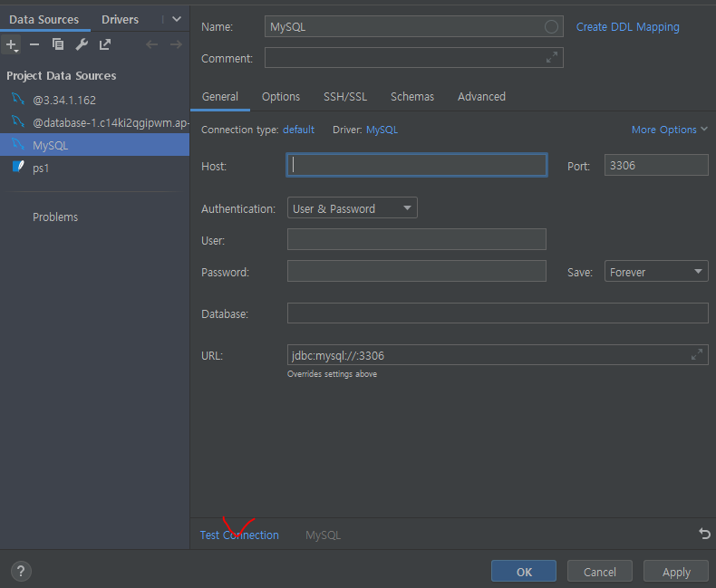This screenshot has width=716, height=588.
Task: Click the Create DDL Mapping link
Action: point(627,27)
